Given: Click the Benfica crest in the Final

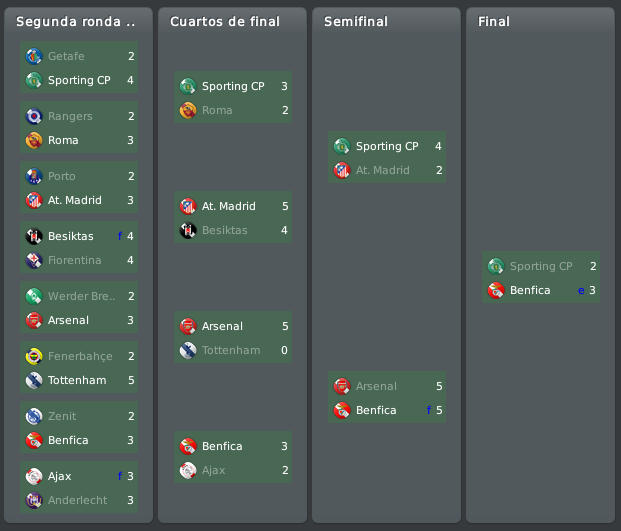Looking at the screenshot, I should coord(496,290).
